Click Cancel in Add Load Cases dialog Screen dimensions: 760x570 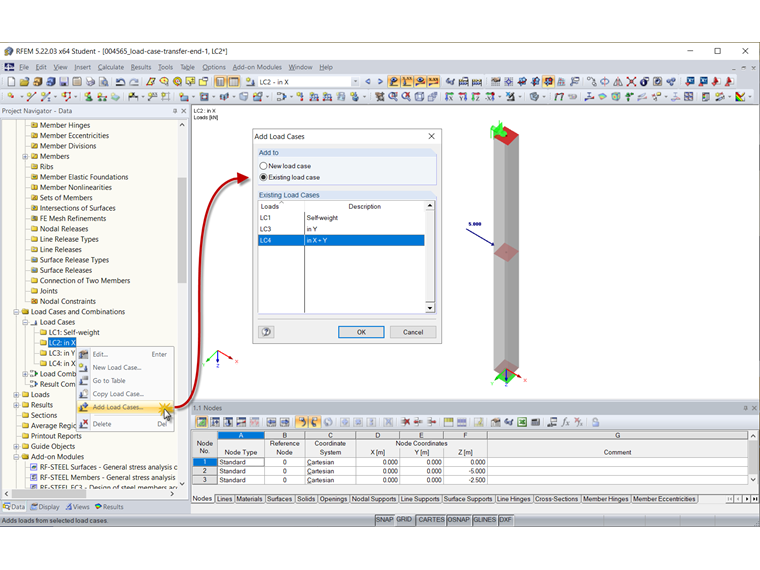413,332
